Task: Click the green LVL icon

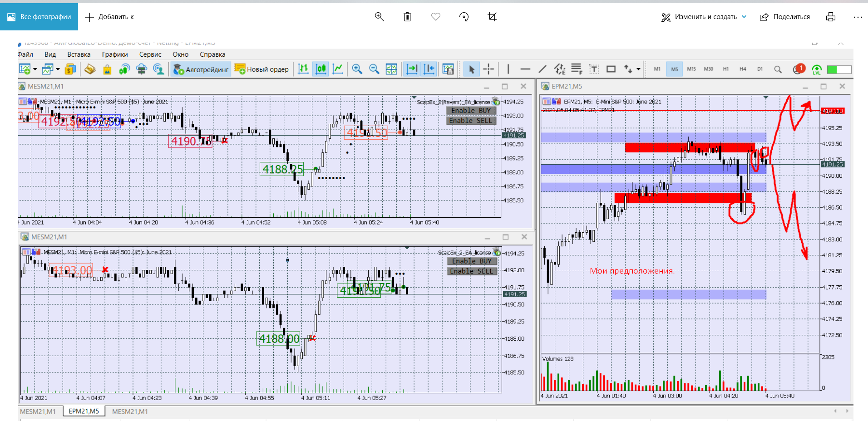Action: point(817,69)
